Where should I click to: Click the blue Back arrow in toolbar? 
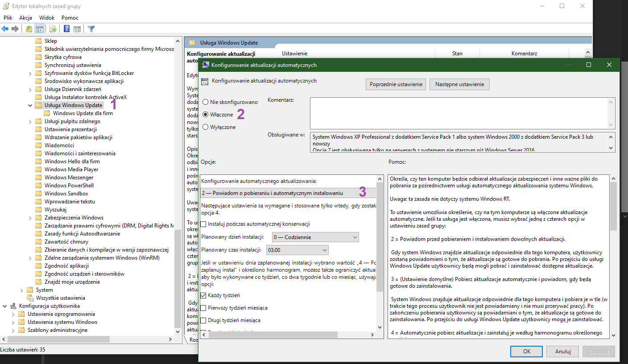[x=5, y=29]
